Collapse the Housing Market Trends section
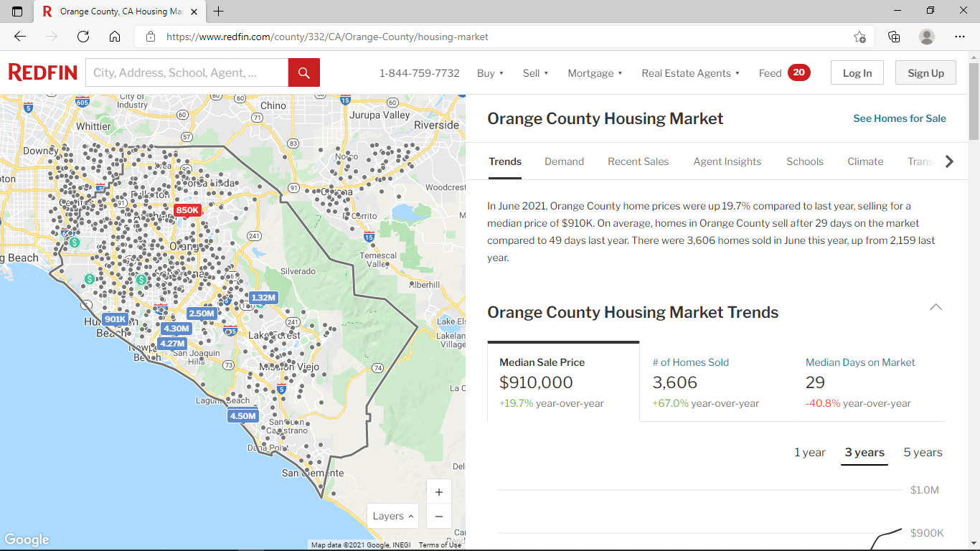980x551 pixels. tap(936, 307)
